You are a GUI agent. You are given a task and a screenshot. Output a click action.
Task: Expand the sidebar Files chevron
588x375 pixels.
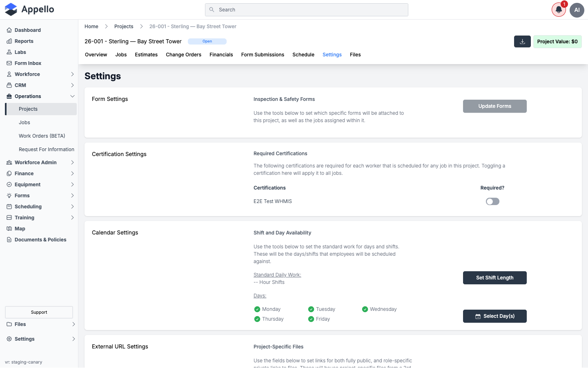tap(73, 324)
